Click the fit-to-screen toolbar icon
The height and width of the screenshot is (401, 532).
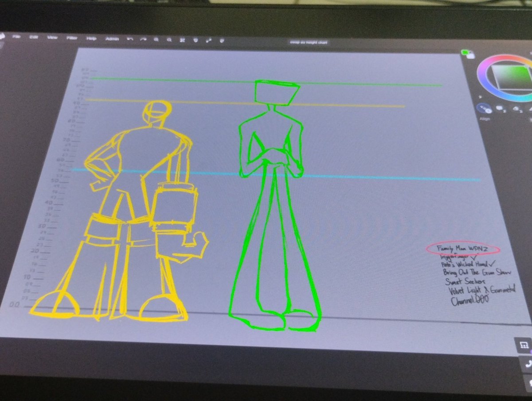182,40
